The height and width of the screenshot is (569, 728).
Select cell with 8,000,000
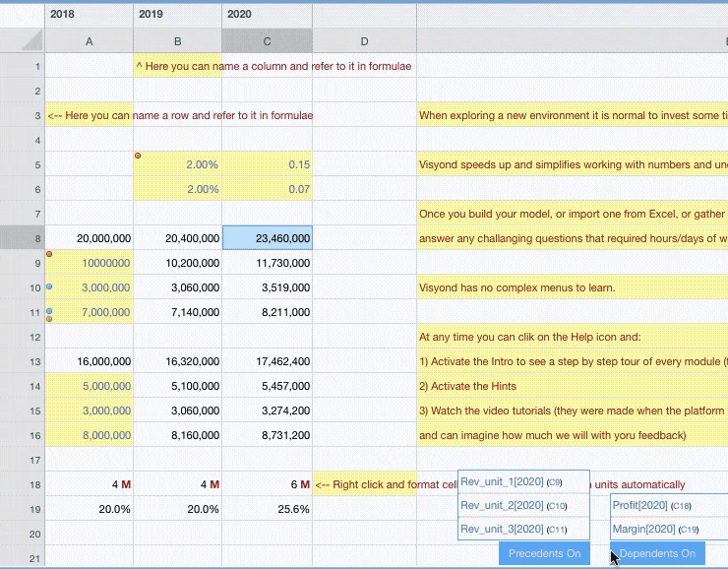90,435
